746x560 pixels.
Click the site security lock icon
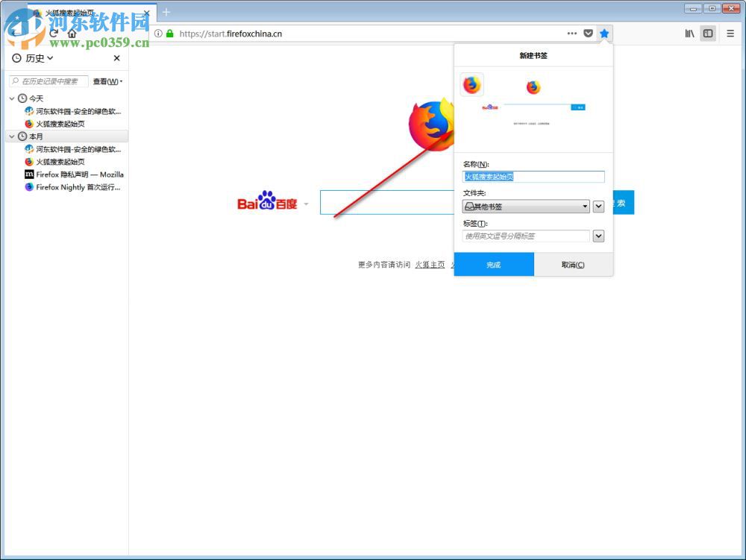(x=170, y=34)
